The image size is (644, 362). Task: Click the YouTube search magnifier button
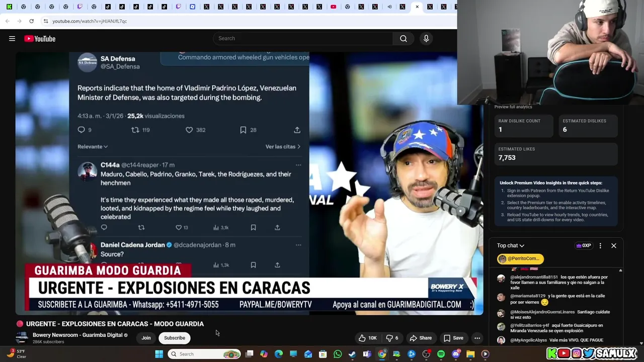click(404, 38)
